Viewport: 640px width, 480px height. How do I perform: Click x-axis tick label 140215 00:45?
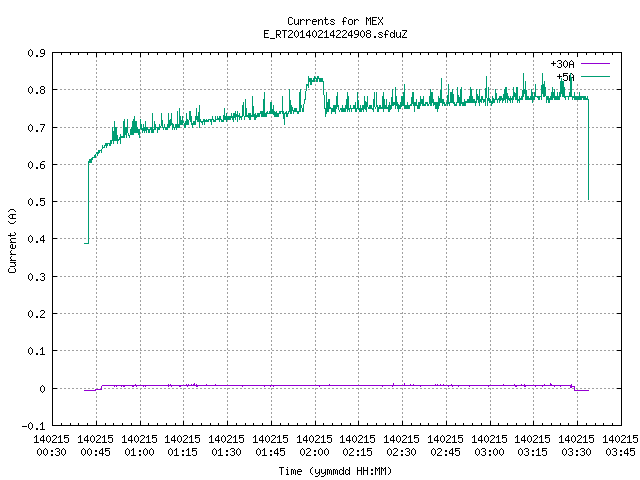pos(96,445)
